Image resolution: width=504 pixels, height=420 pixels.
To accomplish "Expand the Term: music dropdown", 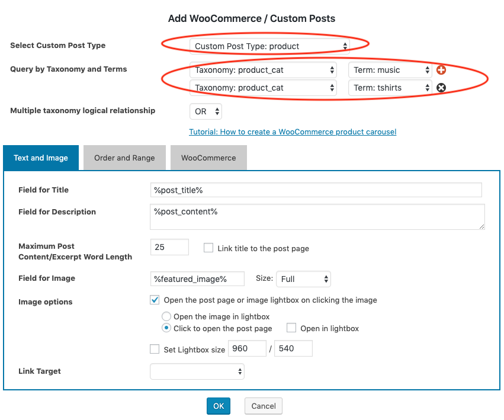I will click(390, 70).
